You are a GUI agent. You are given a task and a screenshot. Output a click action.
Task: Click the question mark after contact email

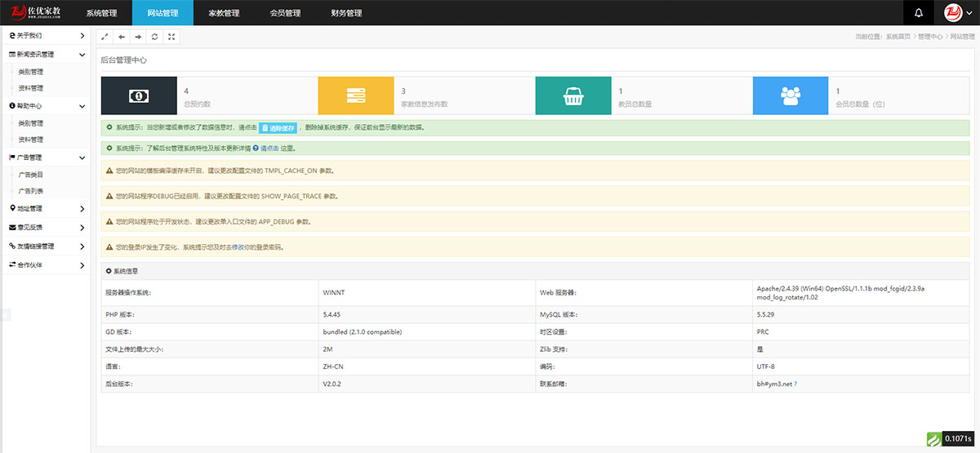point(795,384)
